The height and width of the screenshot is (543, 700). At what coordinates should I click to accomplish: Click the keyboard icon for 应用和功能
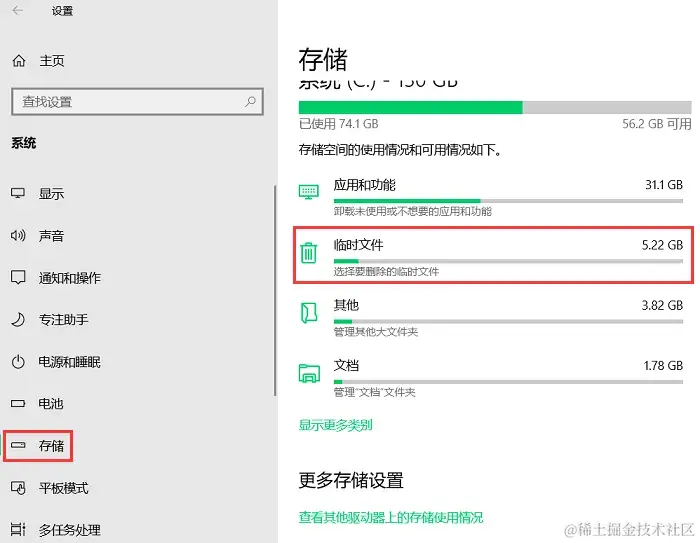[x=308, y=192]
